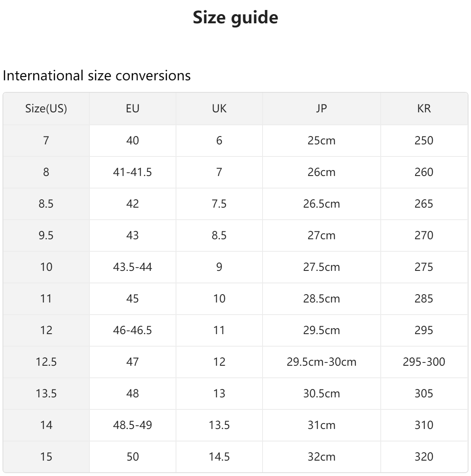Select the KR column header
Image resolution: width=471 pixels, height=476 pixels.
coord(424,109)
